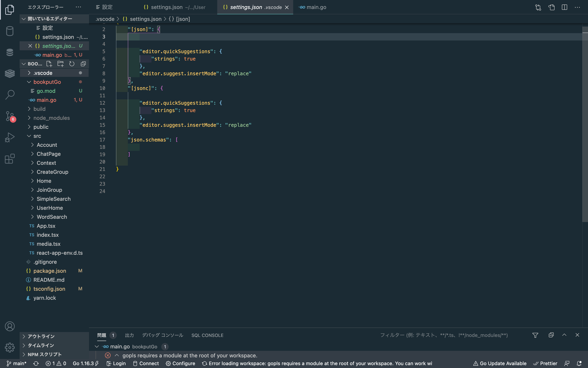Open the Accounts menu icon

click(x=10, y=326)
